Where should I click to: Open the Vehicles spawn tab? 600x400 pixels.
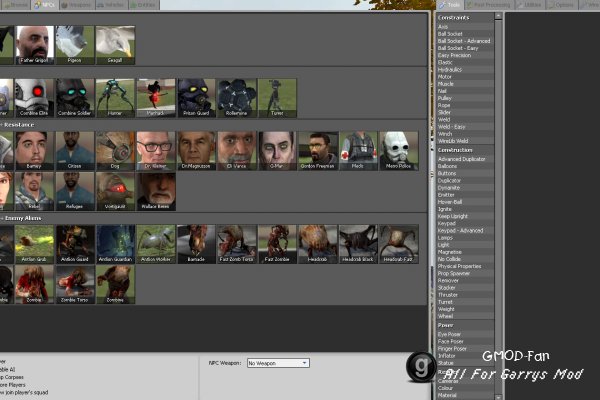point(111,5)
